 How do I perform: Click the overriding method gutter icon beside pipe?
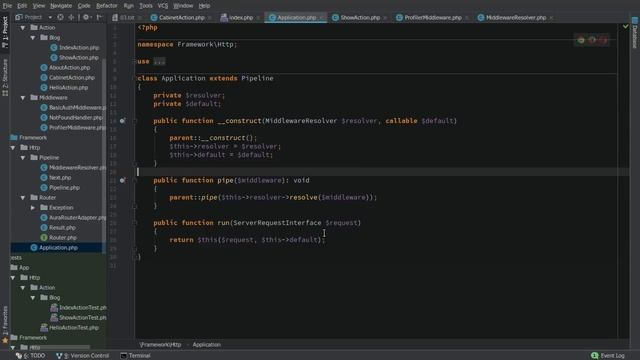pyautogui.click(x=122, y=180)
